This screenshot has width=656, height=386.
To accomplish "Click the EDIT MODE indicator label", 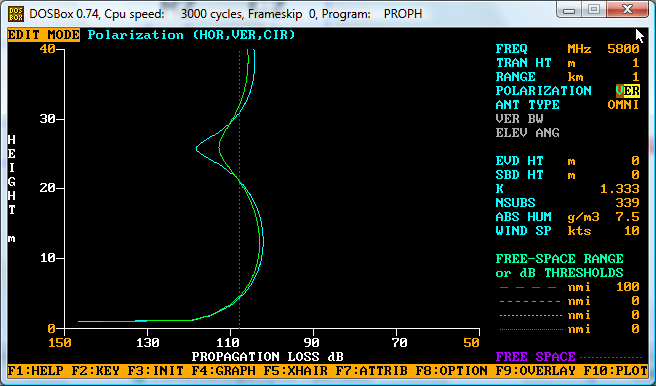I will 44,35.
